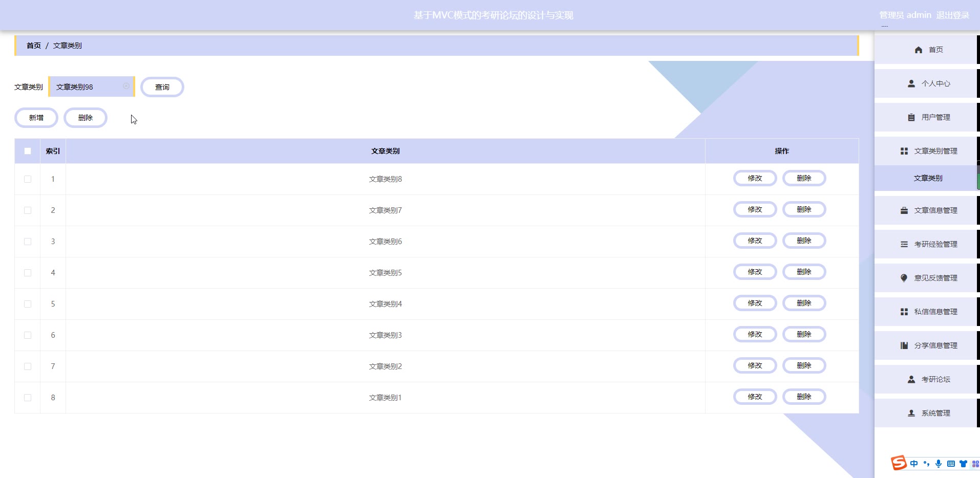
Task: Expand the 私信信息管理 menu
Action: [927, 312]
